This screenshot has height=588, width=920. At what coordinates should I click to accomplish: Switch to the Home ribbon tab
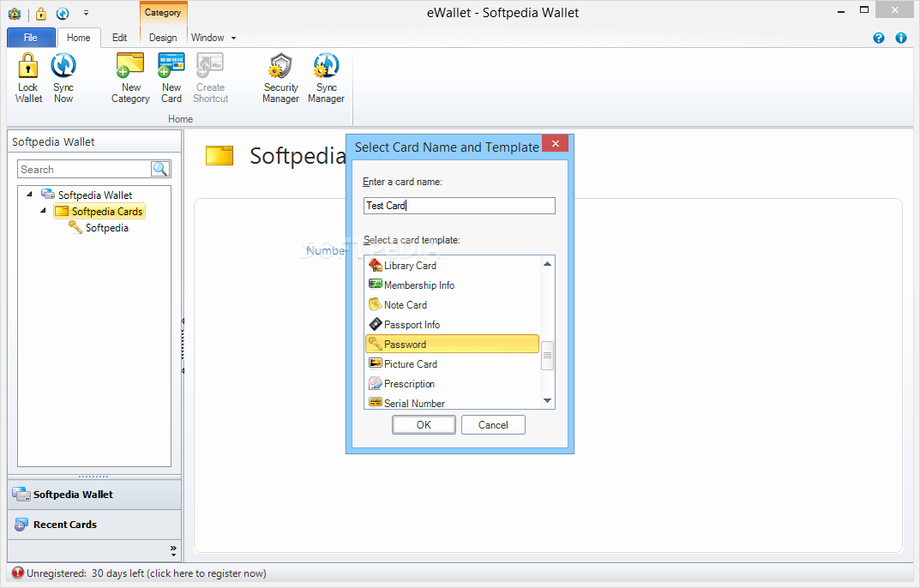tap(79, 38)
